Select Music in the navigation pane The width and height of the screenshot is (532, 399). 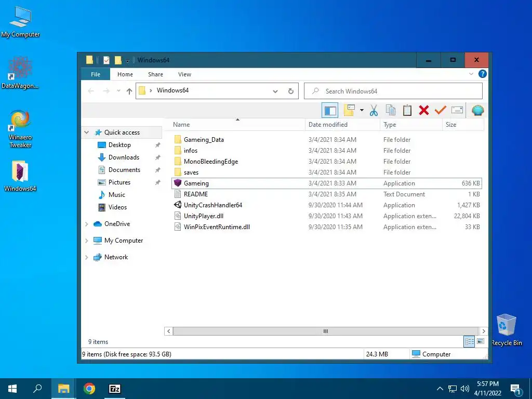[116, 195]
